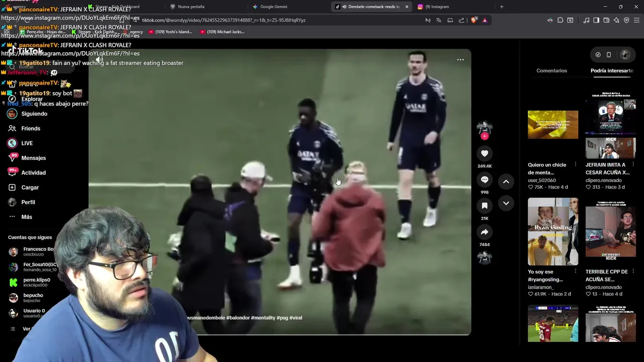Mute the video with speaker icon
Image resolution: width=644 pixels, height=362 pixels.
100,60
